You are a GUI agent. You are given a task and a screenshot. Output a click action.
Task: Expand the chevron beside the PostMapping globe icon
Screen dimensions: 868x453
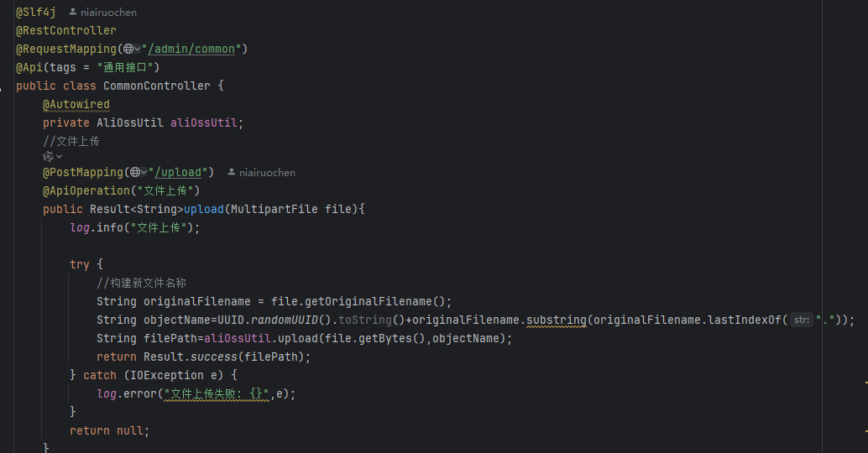[x=144, y=173]
